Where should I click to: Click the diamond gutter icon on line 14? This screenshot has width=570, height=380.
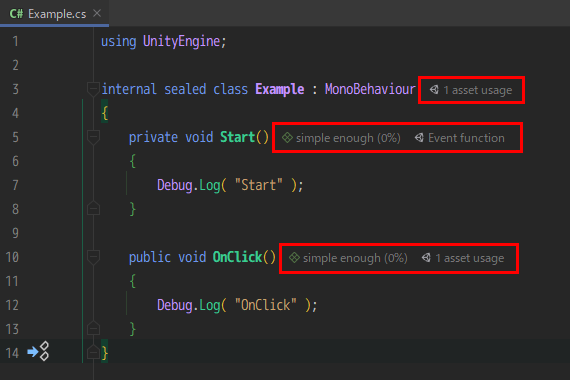44,351
